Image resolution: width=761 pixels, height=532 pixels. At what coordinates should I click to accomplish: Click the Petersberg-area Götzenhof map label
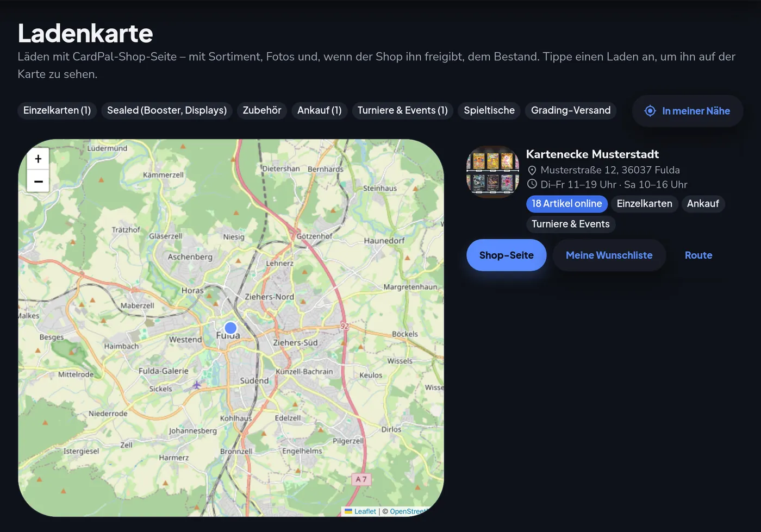315,236
